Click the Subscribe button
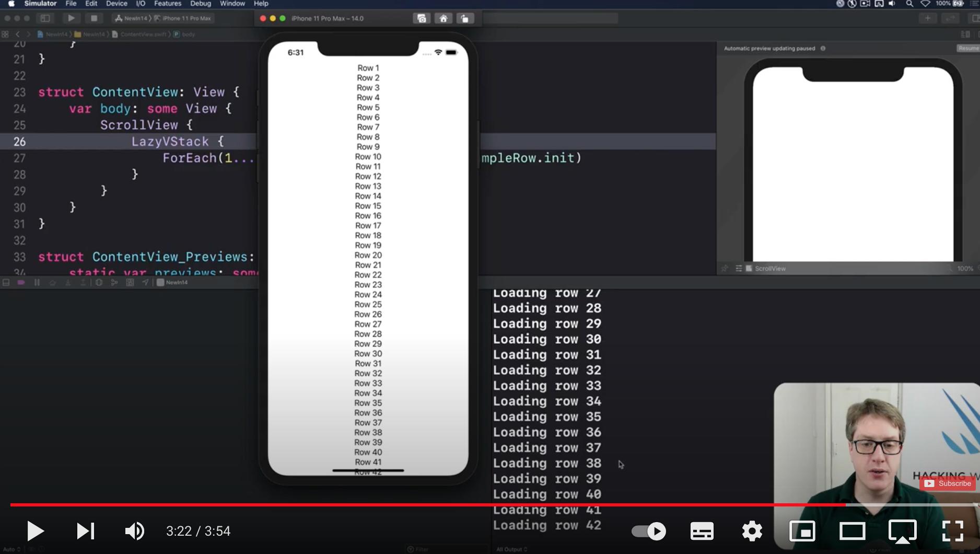Image resolution: width=980 pixels, height=554 pixels. (948, 483)
